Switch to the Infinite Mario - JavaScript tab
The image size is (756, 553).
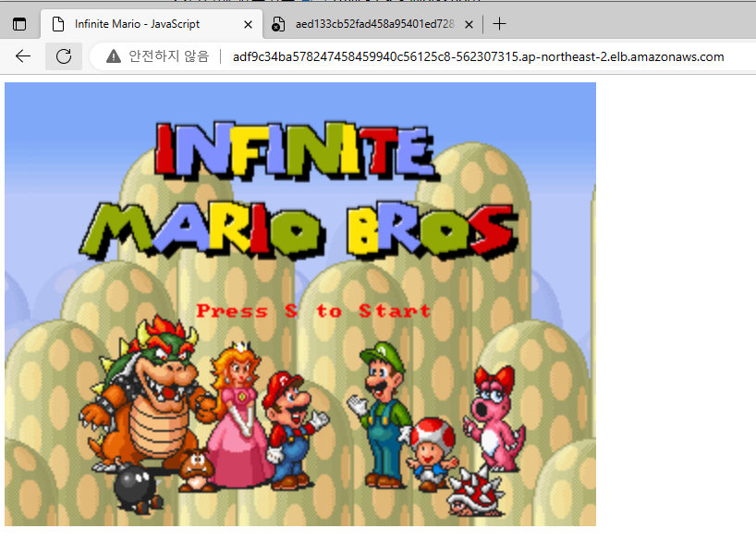click(152, 24)
